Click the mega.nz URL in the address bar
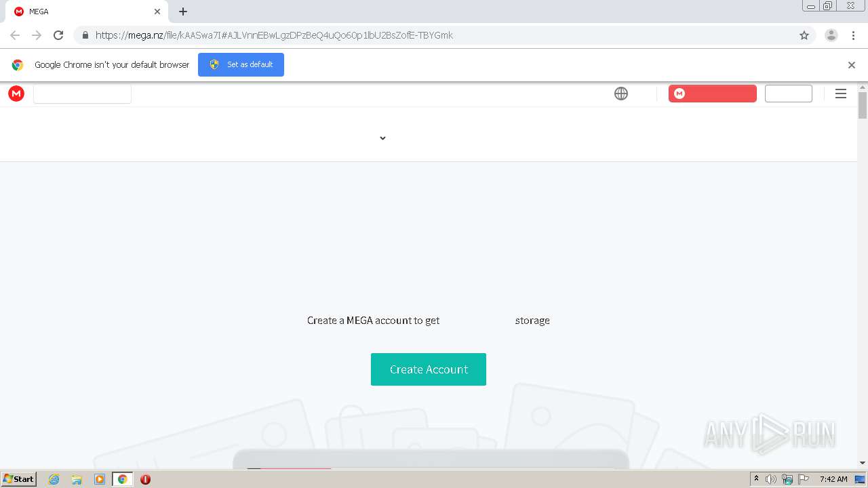Image resolution: width=868 pixels, height=488 pixels. tap(274, 35)
